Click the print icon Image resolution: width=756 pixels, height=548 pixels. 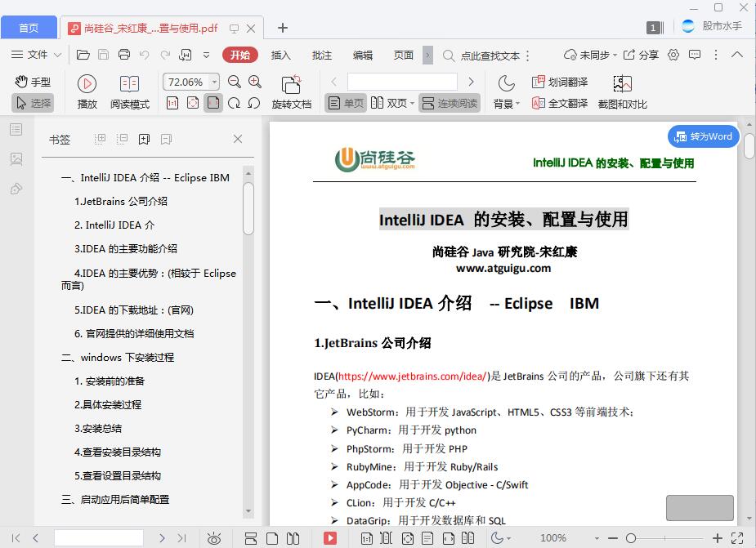pyautogui.click(x=124, y=55)
